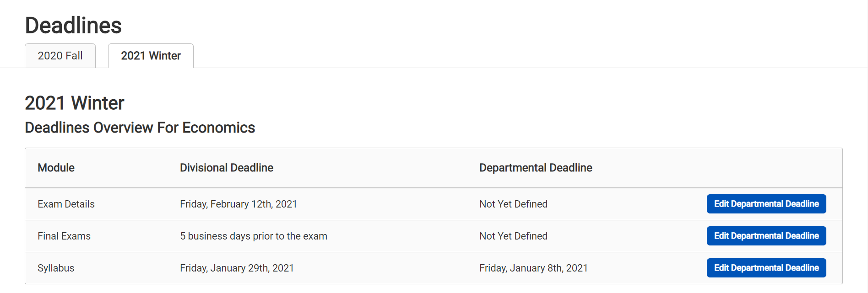Click the Friday, January 8th, 2021 date
Image resolution: width=868 pixels, height=293 pixels.
(x=533, y=268)
